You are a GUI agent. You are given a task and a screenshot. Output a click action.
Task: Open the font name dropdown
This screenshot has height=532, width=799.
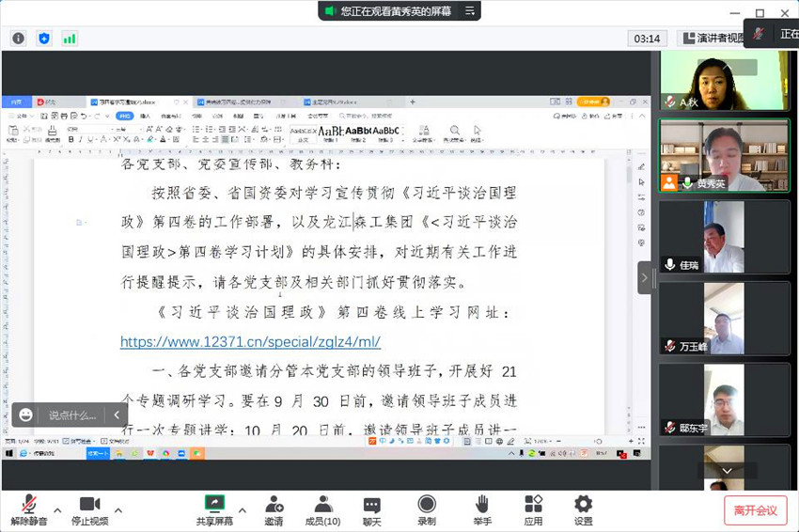89,130
